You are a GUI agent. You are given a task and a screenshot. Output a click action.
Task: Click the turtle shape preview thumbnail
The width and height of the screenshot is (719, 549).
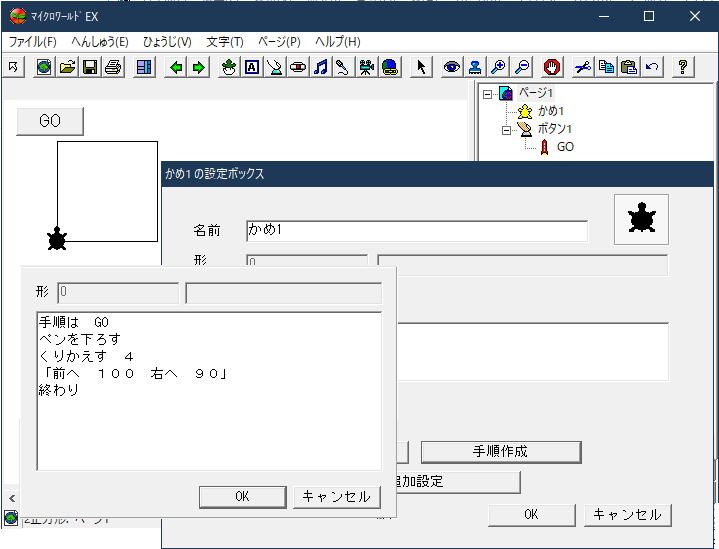642,219
